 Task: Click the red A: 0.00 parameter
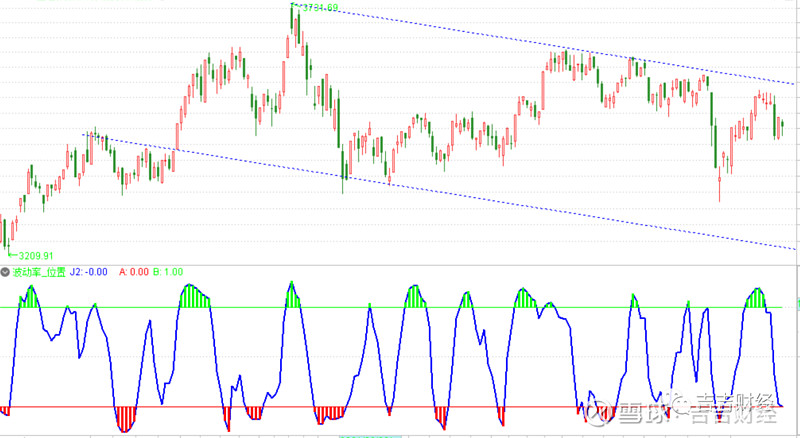pyautogui.click(x=135, y=271)
